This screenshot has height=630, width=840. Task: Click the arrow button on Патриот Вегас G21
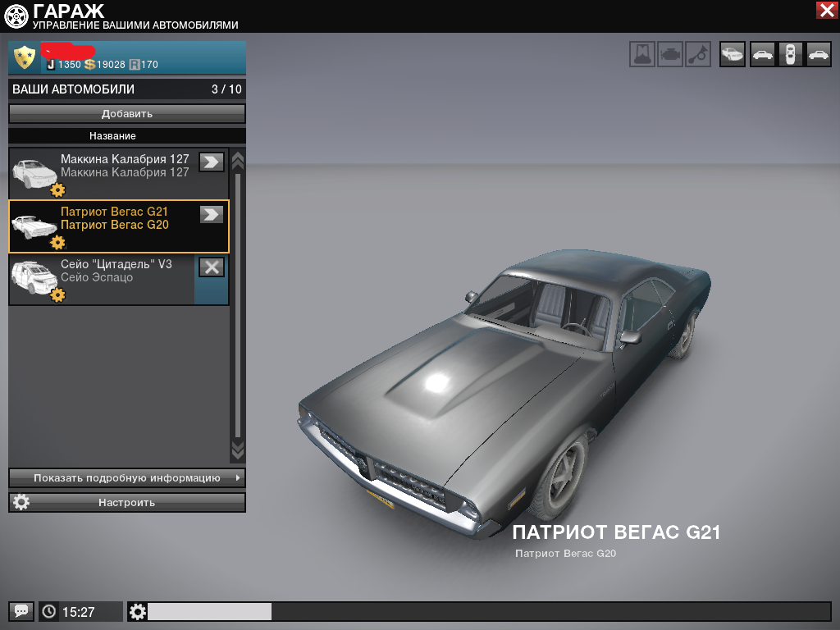pos(212,214)
